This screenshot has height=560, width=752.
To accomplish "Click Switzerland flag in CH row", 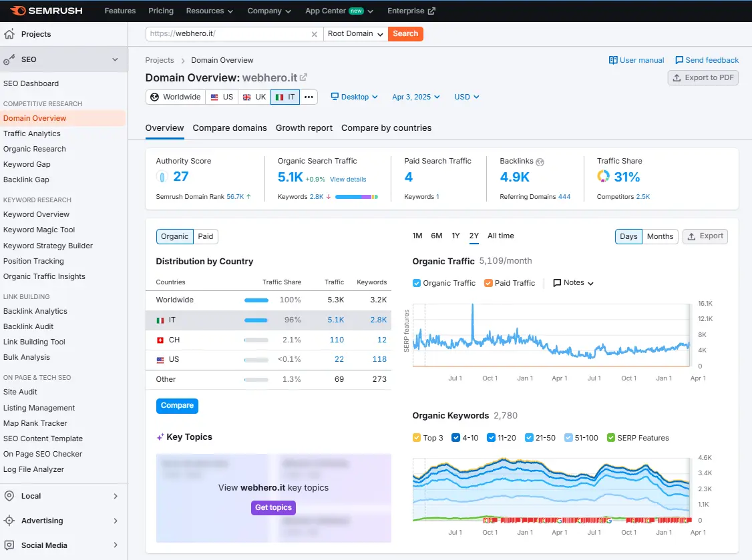I will click(160, 340).
